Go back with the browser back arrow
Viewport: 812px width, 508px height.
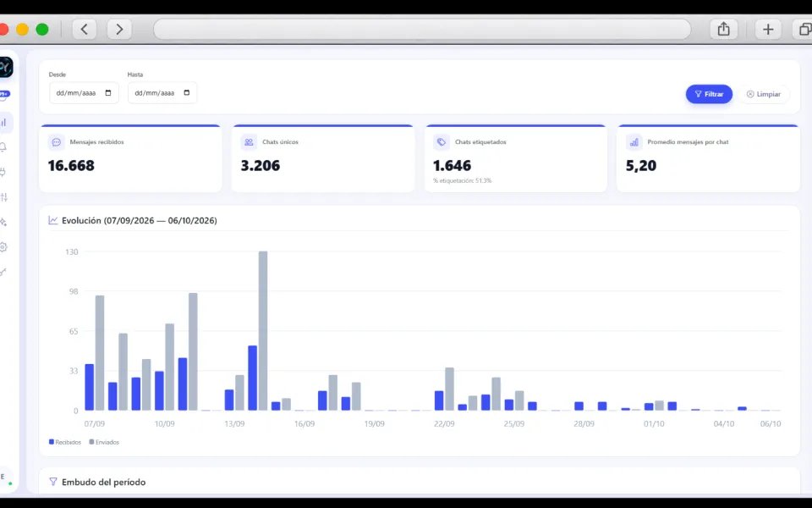coord(85,29)
